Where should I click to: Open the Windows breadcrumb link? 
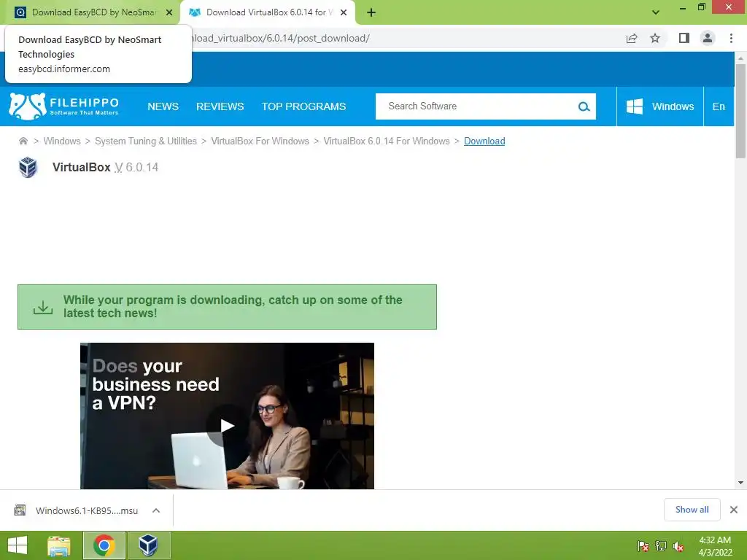(62, 141)
